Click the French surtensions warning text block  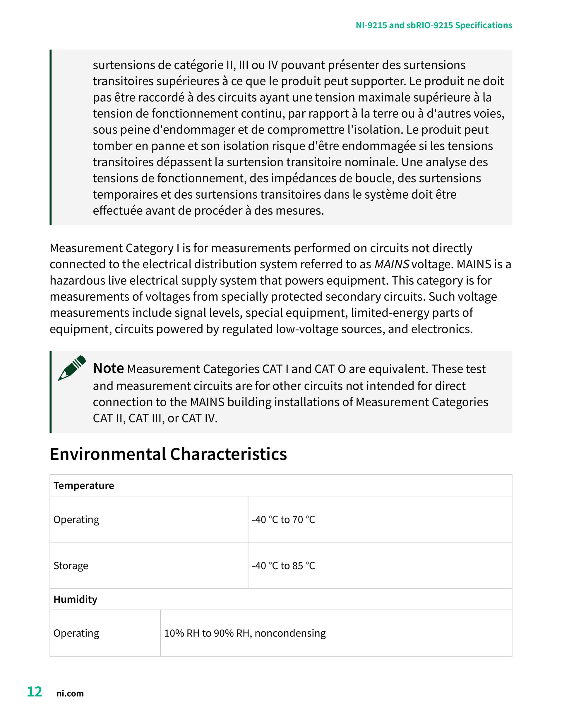(299, 137)
